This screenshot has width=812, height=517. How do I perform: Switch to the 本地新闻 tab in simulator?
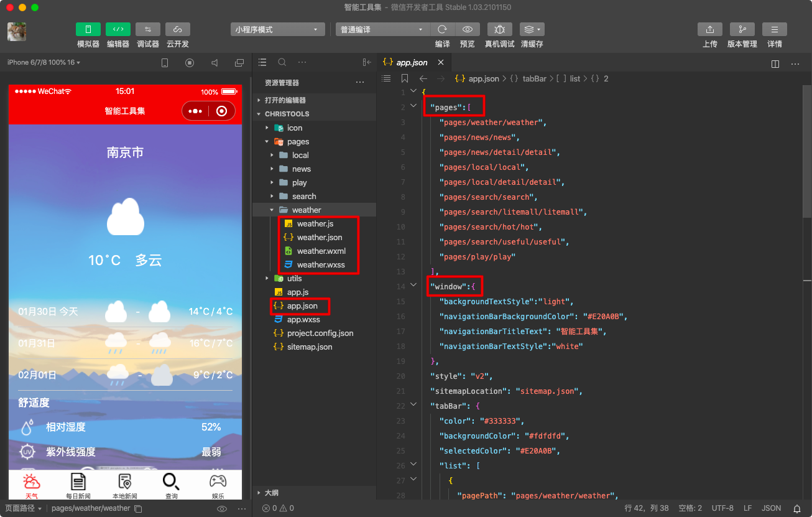125,486
